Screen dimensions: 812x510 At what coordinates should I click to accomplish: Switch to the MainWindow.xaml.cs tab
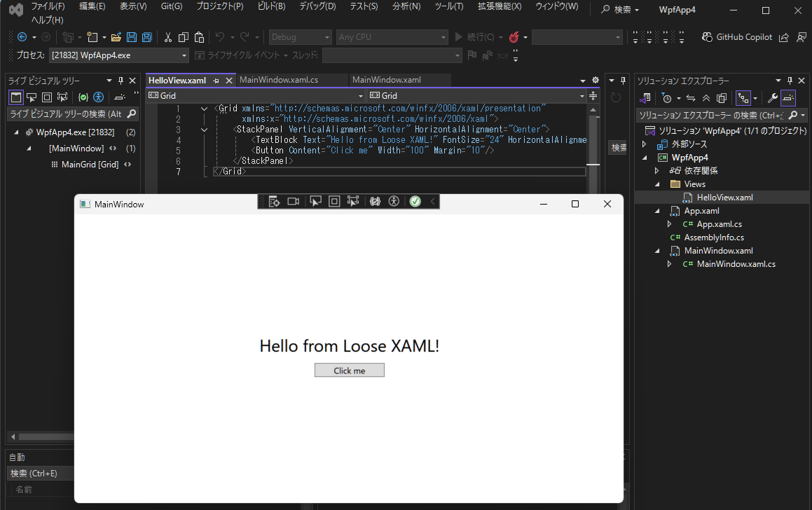click(279, 80)
